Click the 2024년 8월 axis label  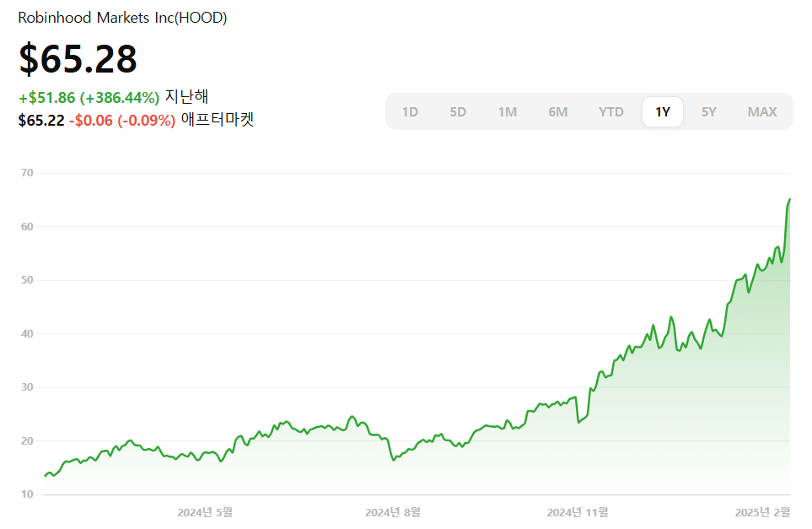click(x=393, y=512)
